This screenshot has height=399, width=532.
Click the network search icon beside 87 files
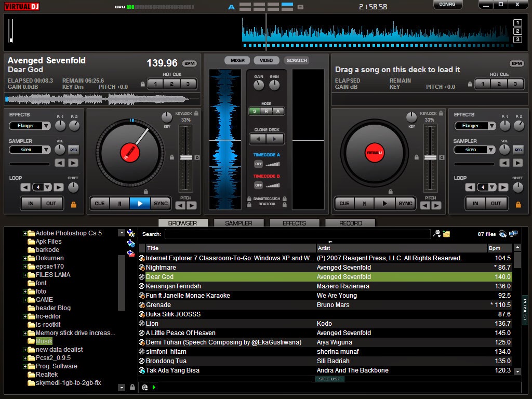pyautogui.click(x=502, y=234)
